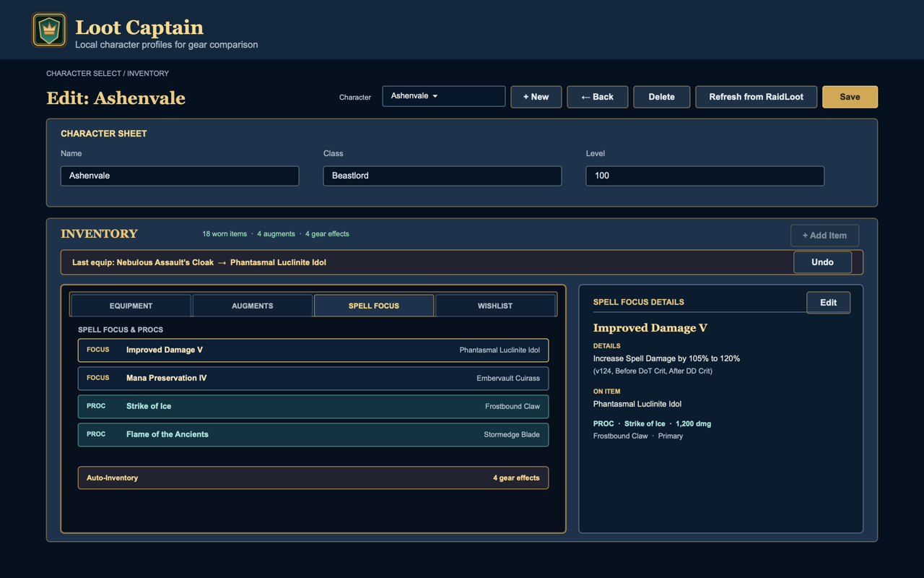Go back with the Back button
This screenshot has width=924, height=578.
[x=597, y=97]
